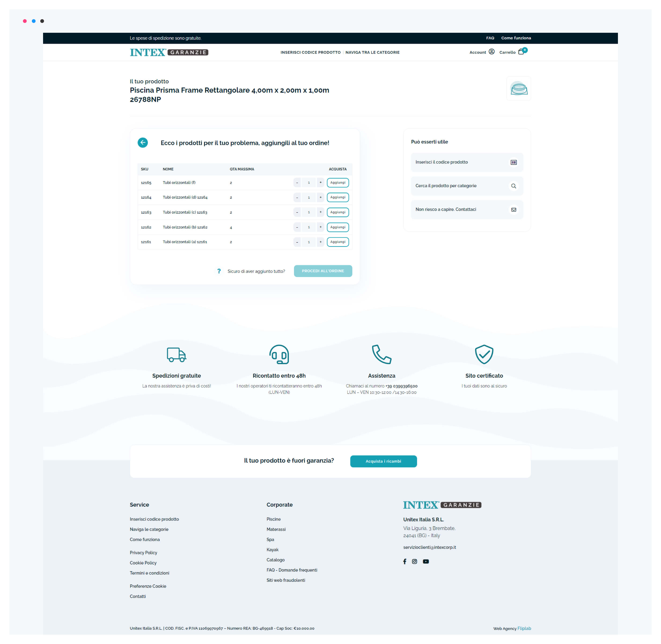Screen dimensions: 661x644
Task: Select Inserisci il codice prodotto sidebar option
Action: (x=467, y=162)
